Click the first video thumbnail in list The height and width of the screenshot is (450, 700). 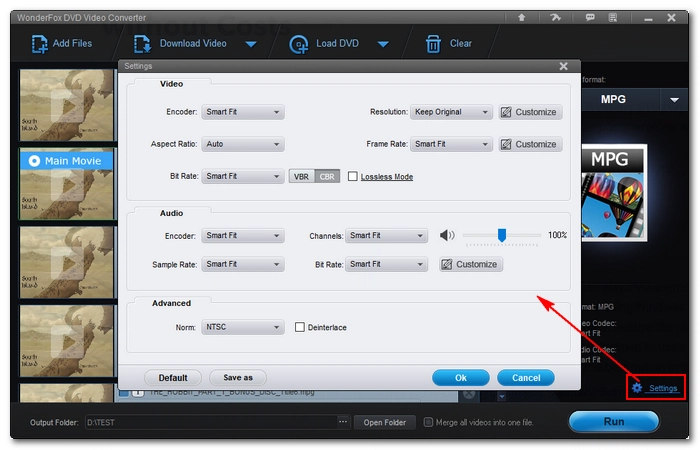[67, 105]
